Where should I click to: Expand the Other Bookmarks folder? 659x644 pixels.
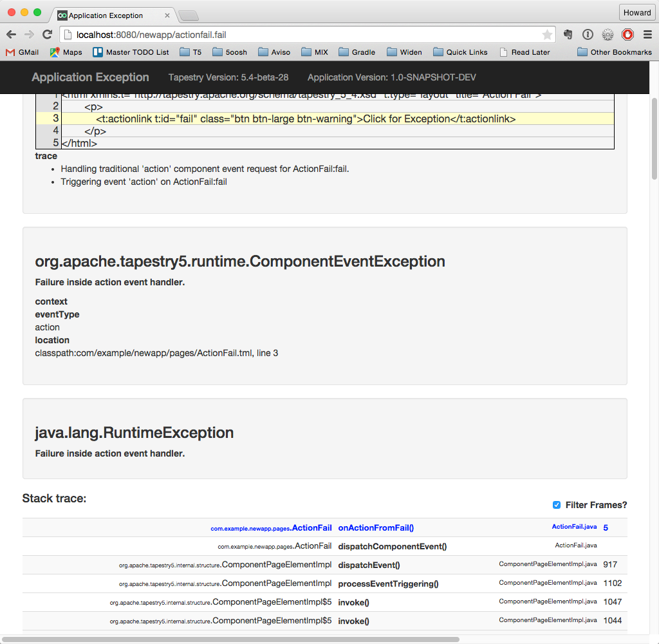tap(614, 52)
